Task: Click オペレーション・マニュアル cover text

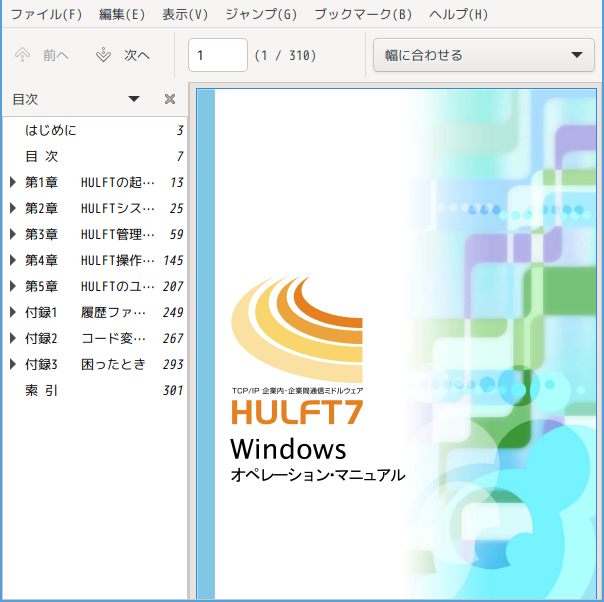Action: (318, 475)
